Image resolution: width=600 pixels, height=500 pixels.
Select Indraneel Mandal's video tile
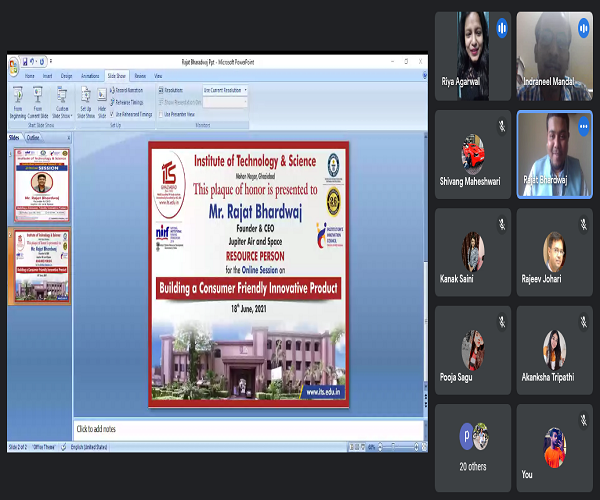(x=554, y=56)
